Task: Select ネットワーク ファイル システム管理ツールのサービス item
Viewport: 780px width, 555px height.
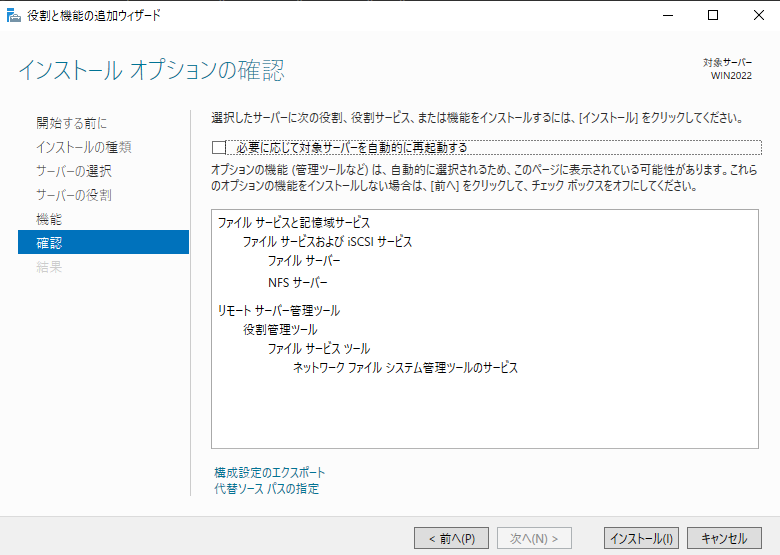Action: [x=405, y=368]
